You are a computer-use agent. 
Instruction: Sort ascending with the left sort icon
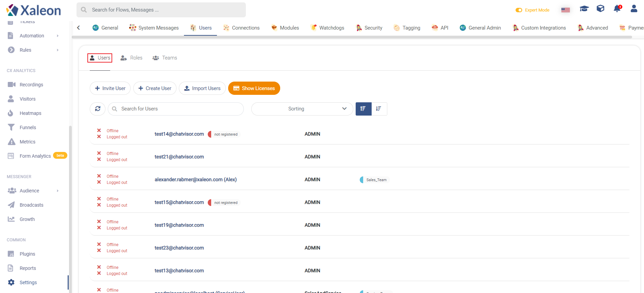click(x=363, y=109)
